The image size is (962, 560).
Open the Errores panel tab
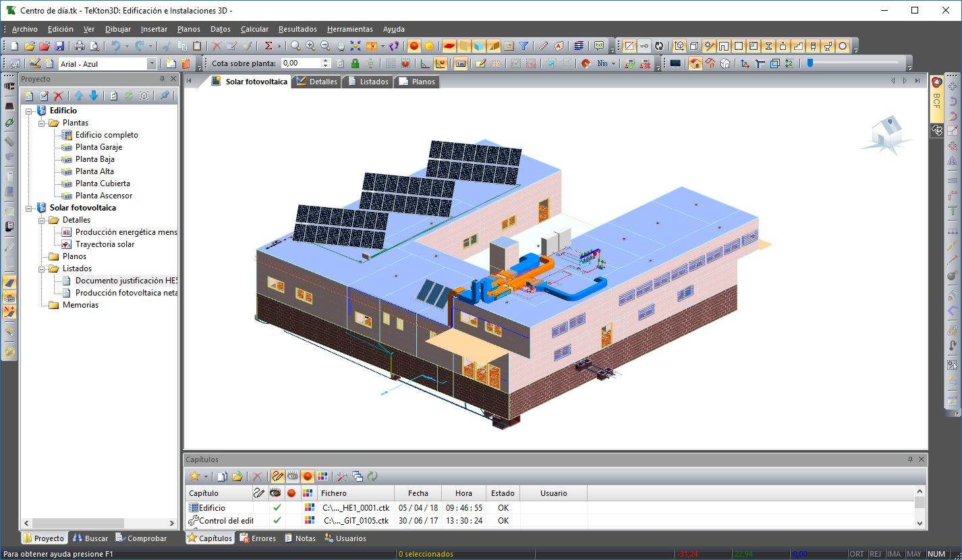[257, 538]
